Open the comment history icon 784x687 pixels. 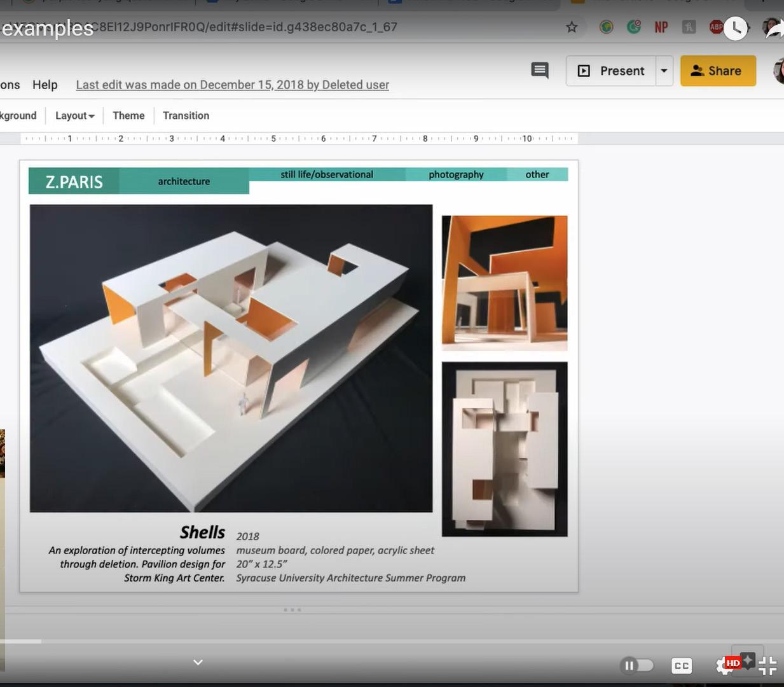539,70
